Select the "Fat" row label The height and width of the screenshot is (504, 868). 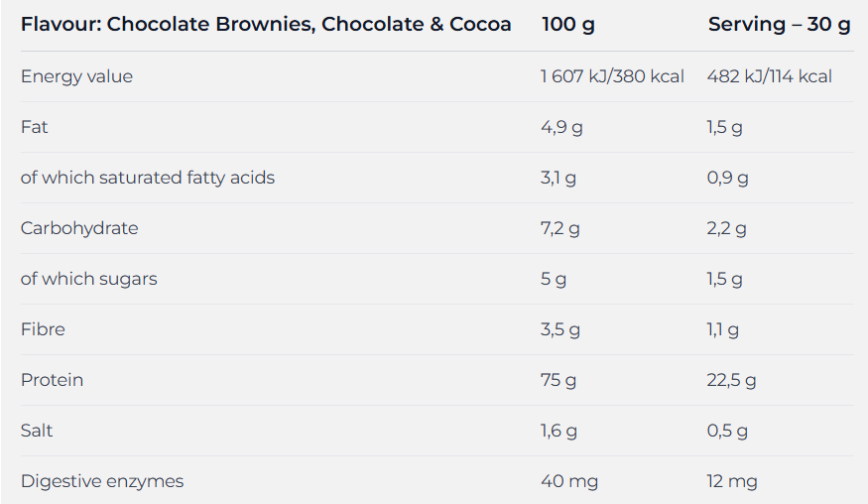tap(34, 127)
